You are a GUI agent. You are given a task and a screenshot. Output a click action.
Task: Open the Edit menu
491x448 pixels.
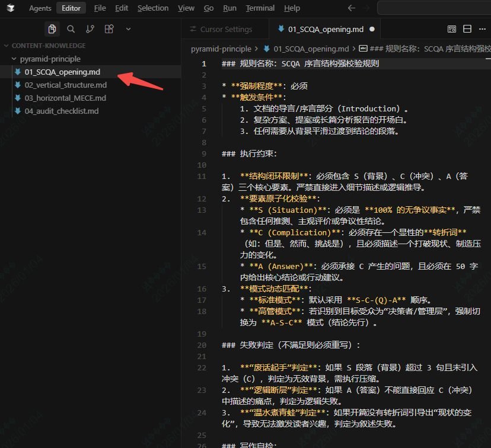(x=122, y=8)
